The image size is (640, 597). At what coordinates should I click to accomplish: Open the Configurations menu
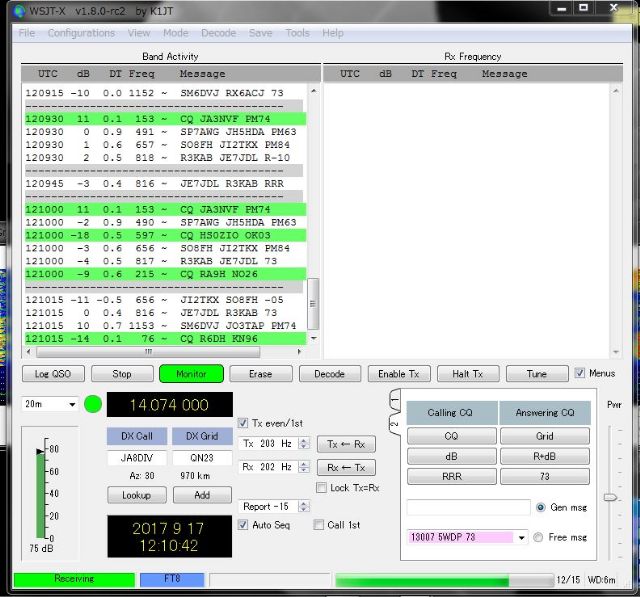[81, 33]
